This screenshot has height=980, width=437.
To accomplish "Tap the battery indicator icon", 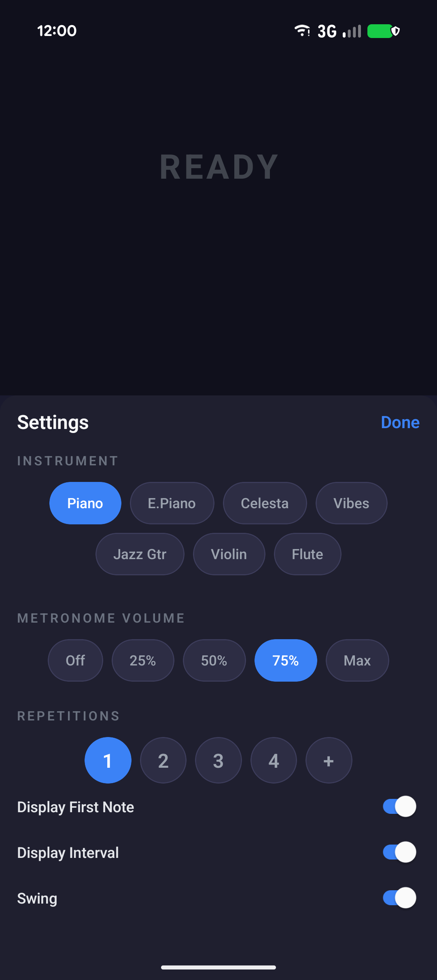I will [383, 31].
